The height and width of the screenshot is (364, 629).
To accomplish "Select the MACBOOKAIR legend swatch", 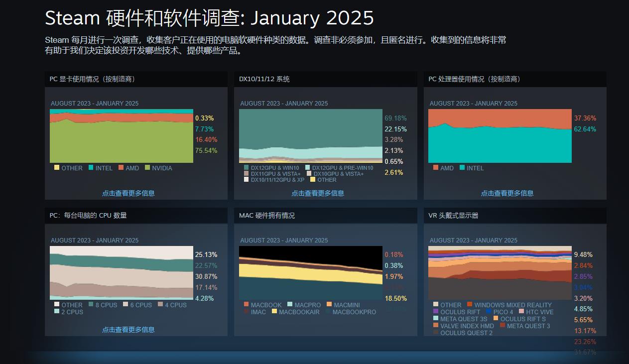I will click(274, 312).
